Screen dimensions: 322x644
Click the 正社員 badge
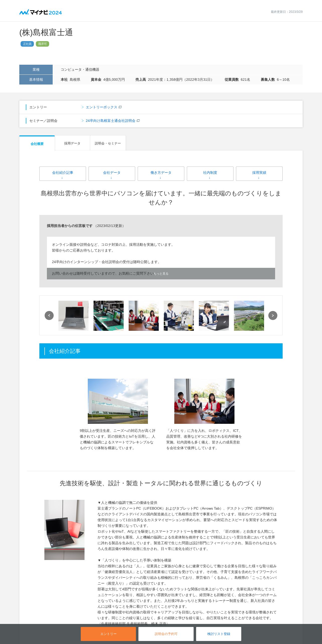tap(27, 44)
